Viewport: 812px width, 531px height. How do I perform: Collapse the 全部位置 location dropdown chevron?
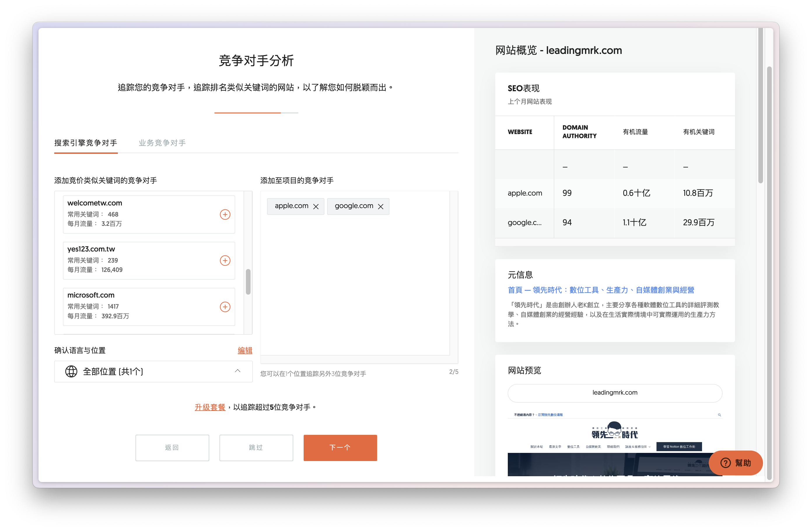238,371
